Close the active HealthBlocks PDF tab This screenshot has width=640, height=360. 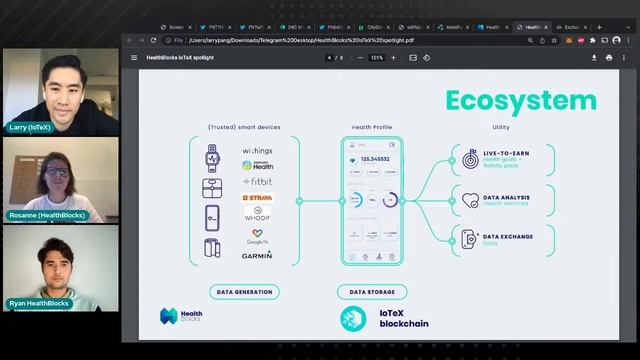pos(546,27)
